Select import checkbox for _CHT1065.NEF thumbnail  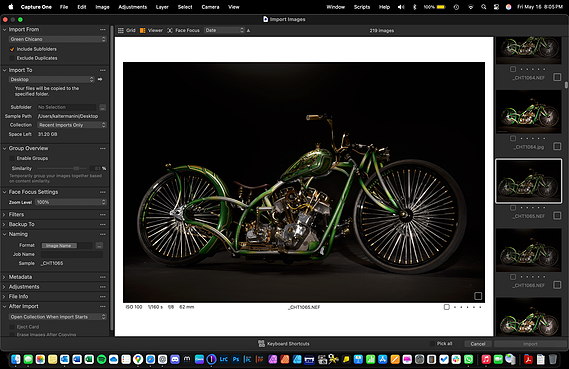pyautogui.click(x=557, y=216)
